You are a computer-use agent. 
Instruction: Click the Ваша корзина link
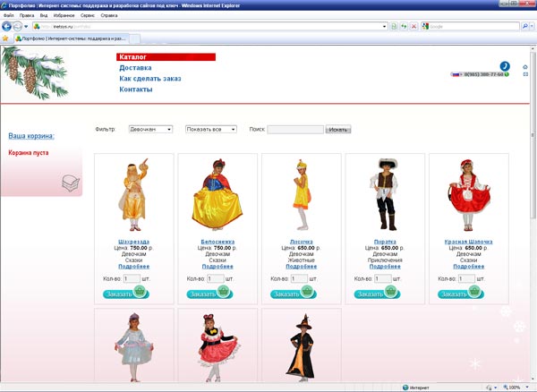(31, 136)
